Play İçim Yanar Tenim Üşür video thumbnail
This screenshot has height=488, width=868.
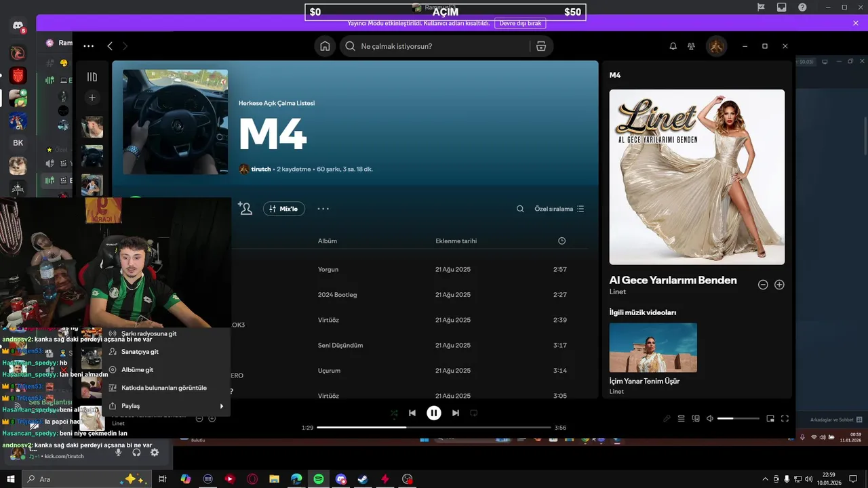point(653,348)
